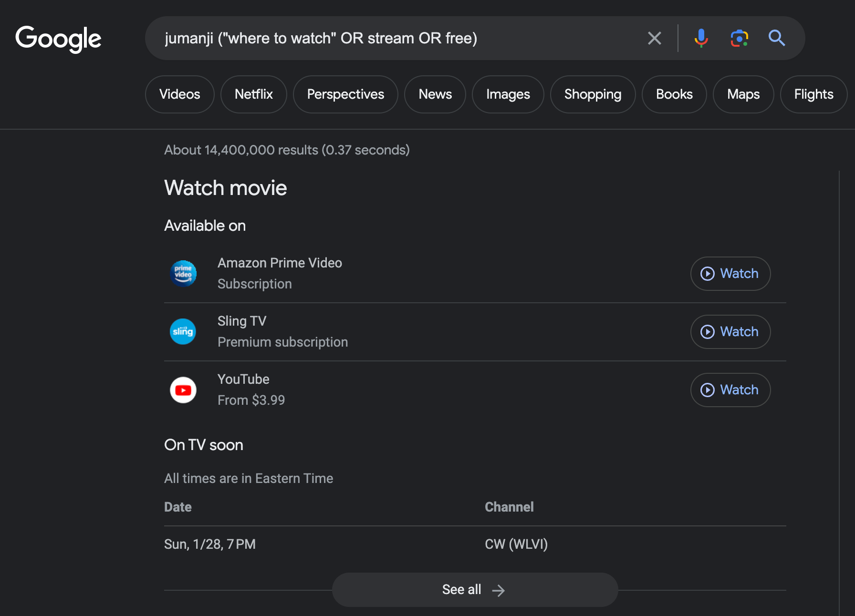
Task: Click the 'From $3.99' price text
Action: 251,400
